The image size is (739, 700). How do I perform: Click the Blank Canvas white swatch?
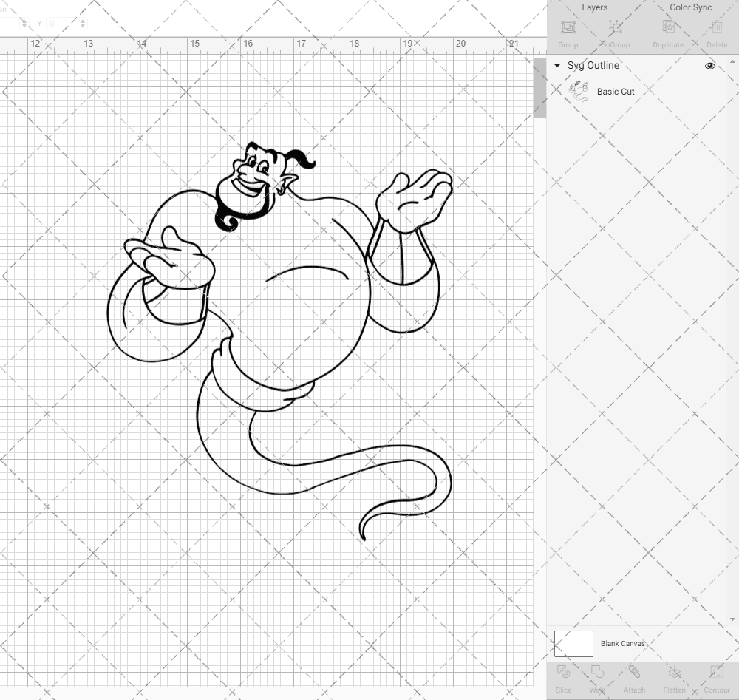[x=573, y=643]
